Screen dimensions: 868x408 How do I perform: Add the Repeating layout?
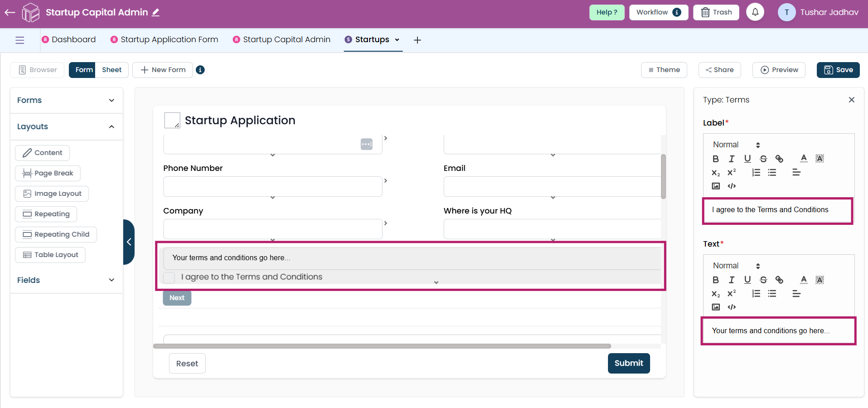coord(46,214)
